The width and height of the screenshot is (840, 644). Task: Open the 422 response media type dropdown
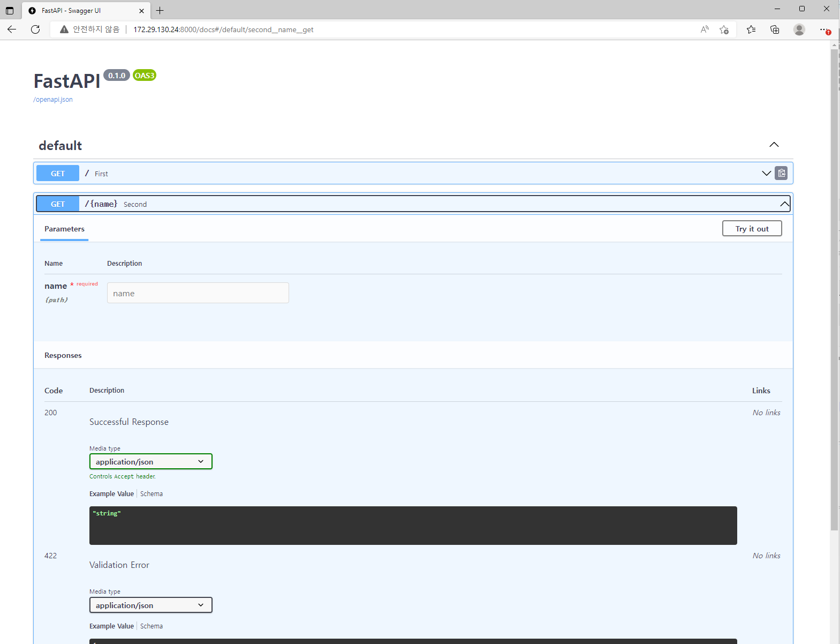(x=151, y=605)
